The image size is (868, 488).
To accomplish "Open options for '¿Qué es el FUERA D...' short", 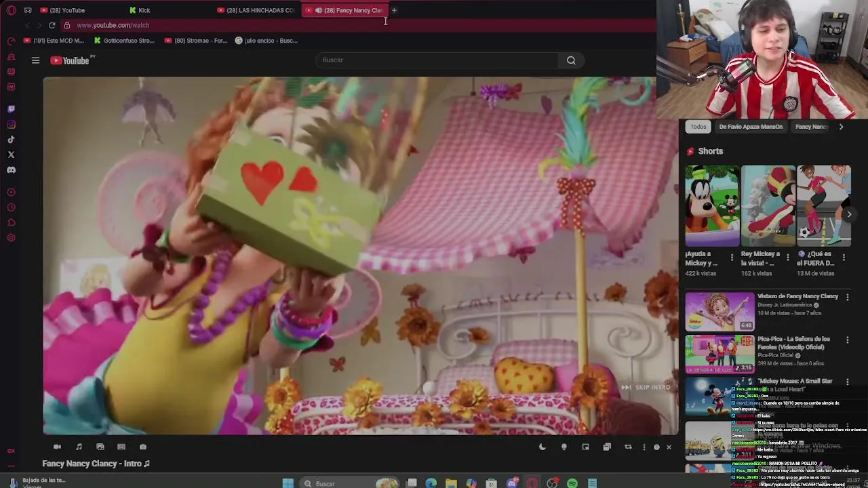I will pyautogui.click(x=844, y=258).
